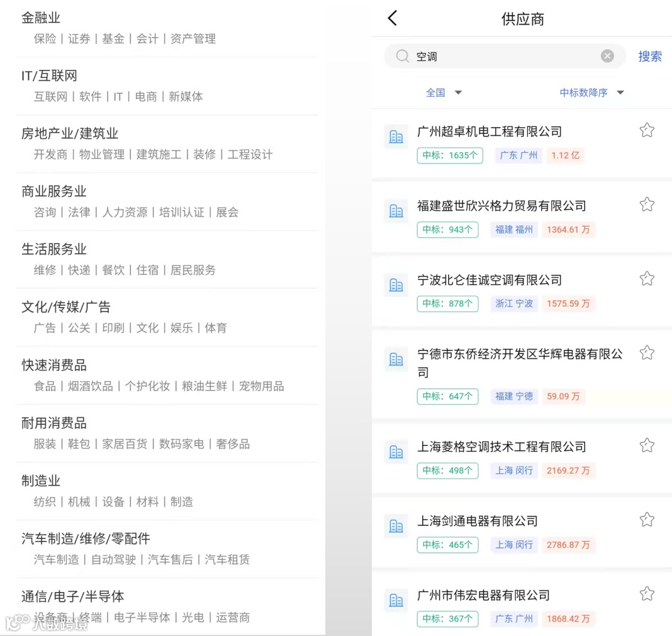Go back with the left arrow icon
Screen dimensions: 672x636
(x=393, y=18)
